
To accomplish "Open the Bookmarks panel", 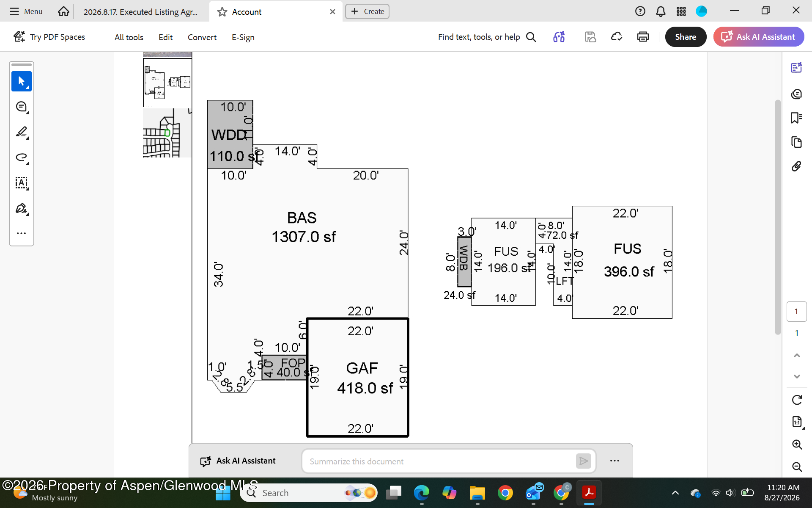I will [x=796, y=118].
